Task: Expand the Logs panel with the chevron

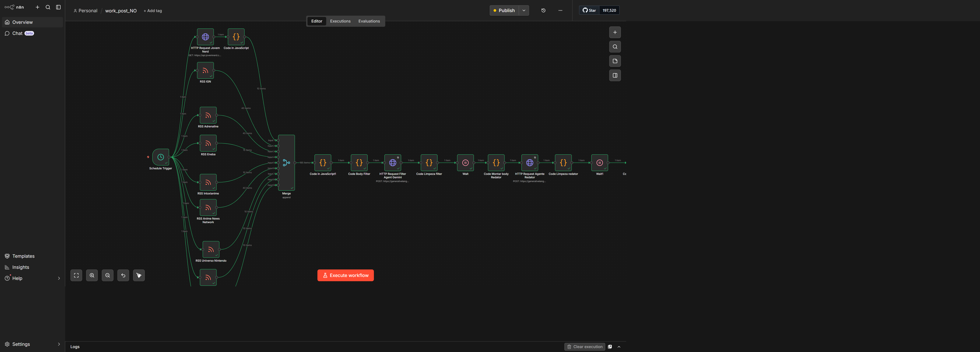Action: [619, 347]
